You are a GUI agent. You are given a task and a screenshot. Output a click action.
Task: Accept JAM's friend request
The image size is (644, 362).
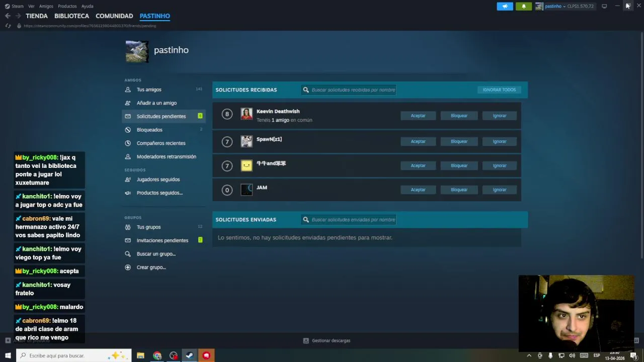coord(418,190)
